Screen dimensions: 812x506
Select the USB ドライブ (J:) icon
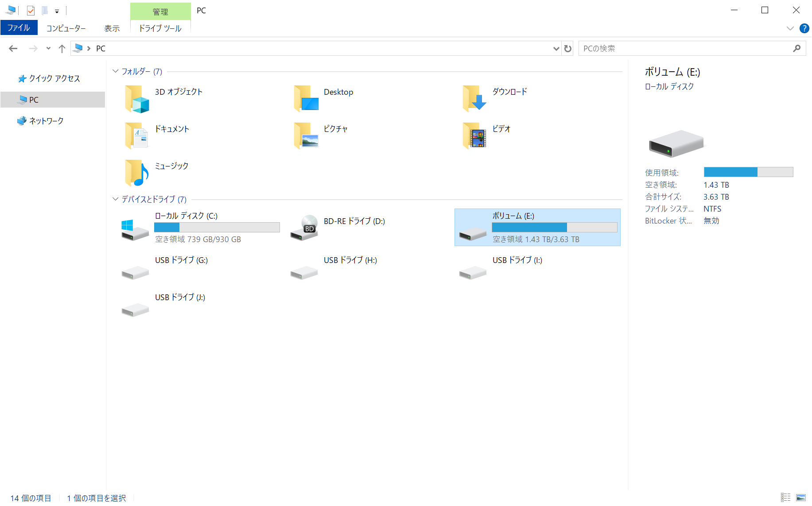(x=135, y=309)
